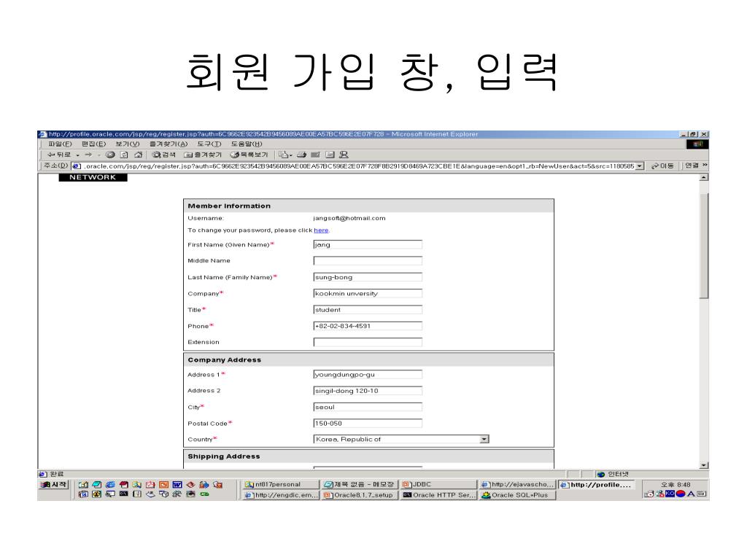The width and height of the screenshot is (747, 560).
Task: Click the page scrollbar up arrow
Action: (704, 178)
